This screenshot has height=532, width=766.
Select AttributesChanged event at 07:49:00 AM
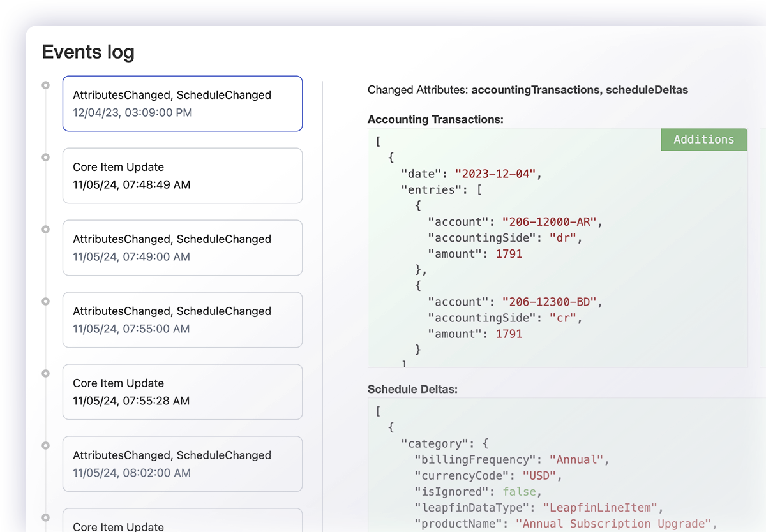click(183, 248)
